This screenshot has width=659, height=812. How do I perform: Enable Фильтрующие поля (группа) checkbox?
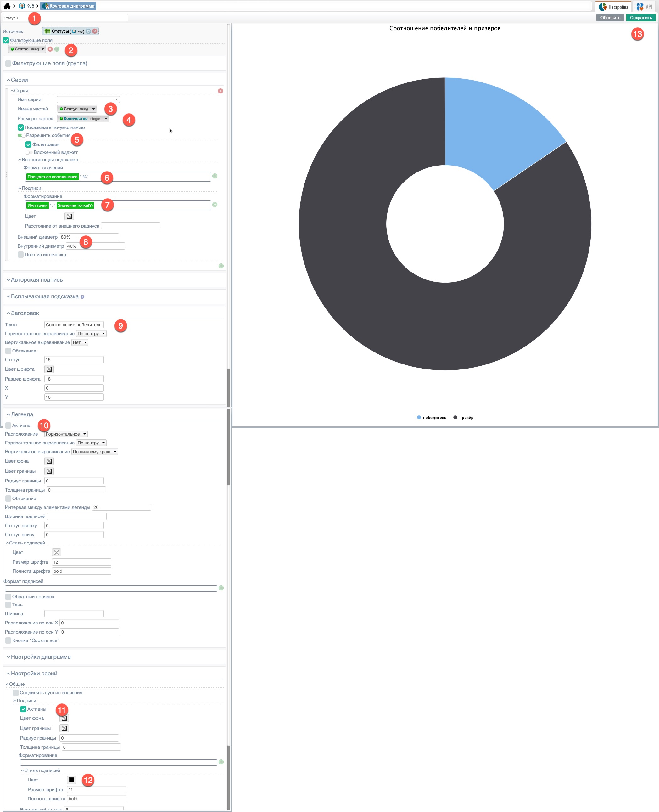(x=8, y=64)
